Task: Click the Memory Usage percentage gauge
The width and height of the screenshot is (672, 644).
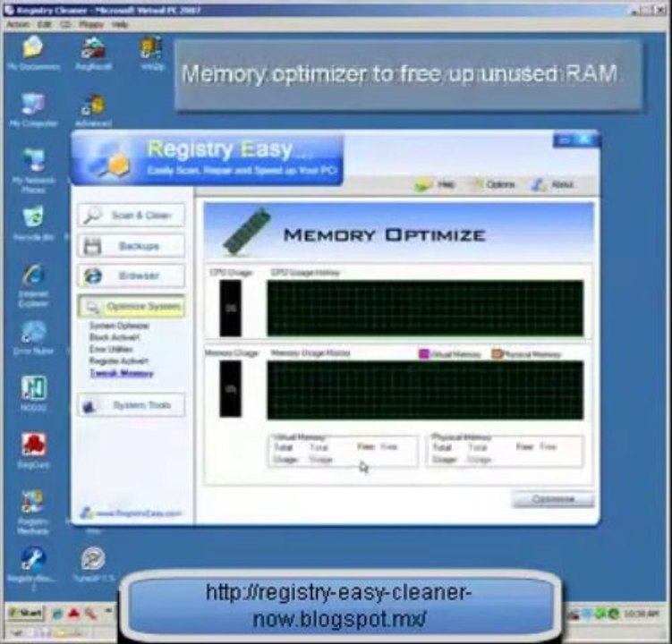Action: 231,388
